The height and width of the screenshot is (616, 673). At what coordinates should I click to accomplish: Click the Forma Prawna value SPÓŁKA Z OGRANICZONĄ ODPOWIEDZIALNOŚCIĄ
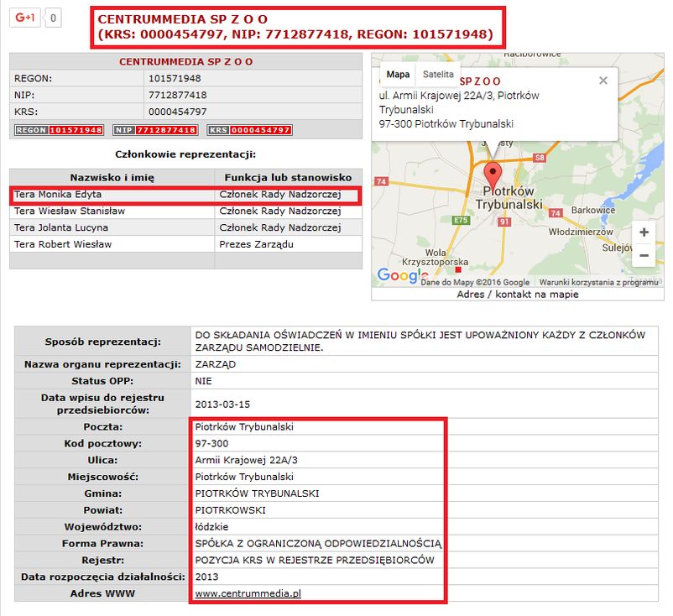tap(318, 544)
